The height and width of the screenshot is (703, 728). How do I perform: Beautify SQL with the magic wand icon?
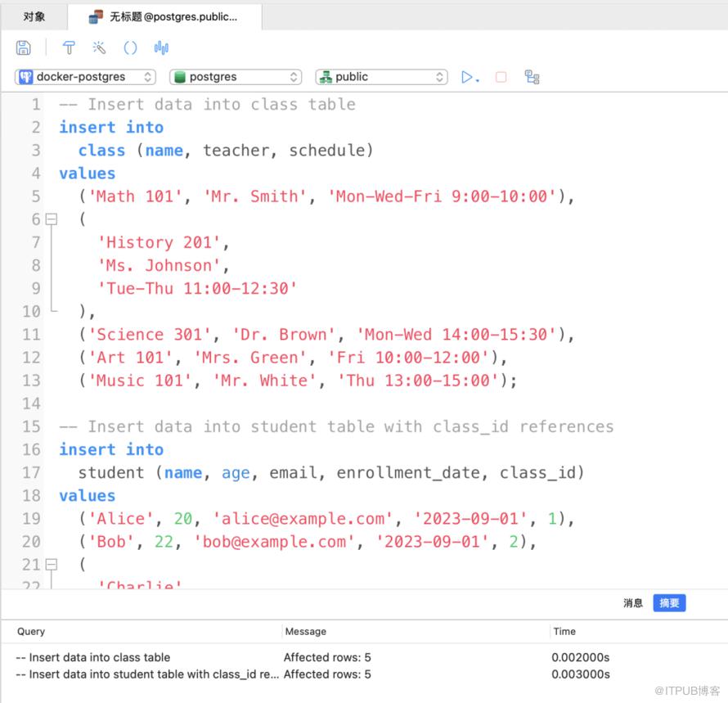[99, 47]
